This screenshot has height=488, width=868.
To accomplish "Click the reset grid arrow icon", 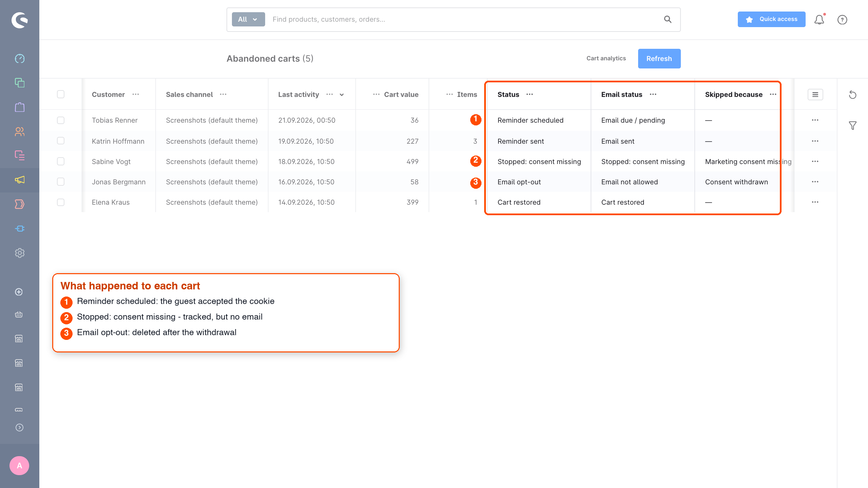I will [x=852, y=95].
